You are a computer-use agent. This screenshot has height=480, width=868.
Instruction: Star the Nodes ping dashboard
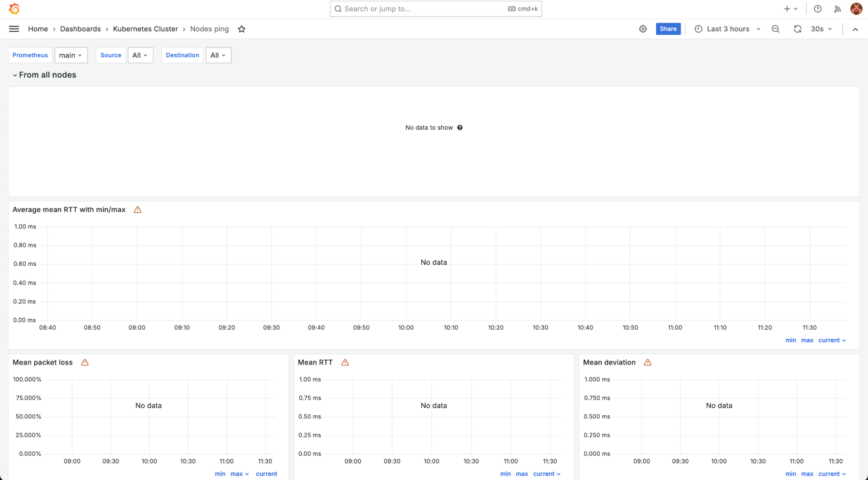coord(242,29)
